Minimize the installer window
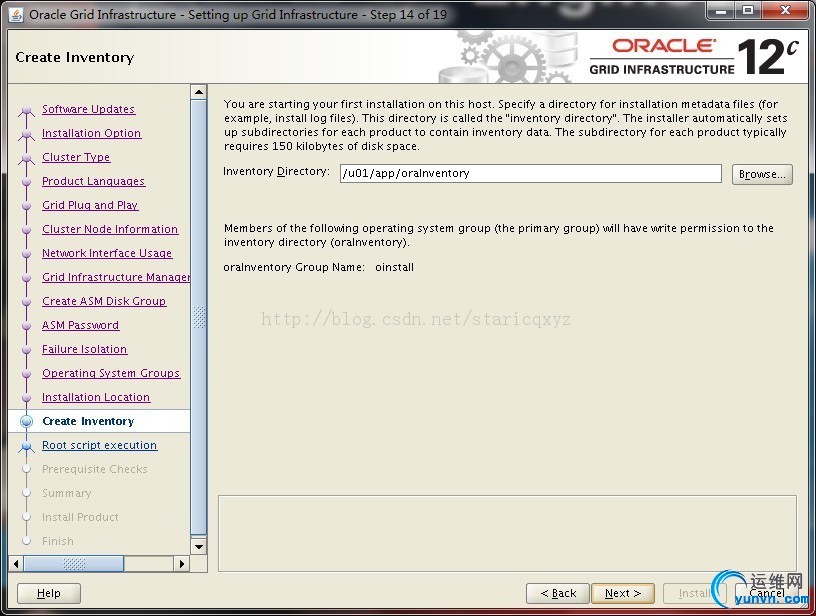Viewport: 816px width, 616px height. click(721, 10)
